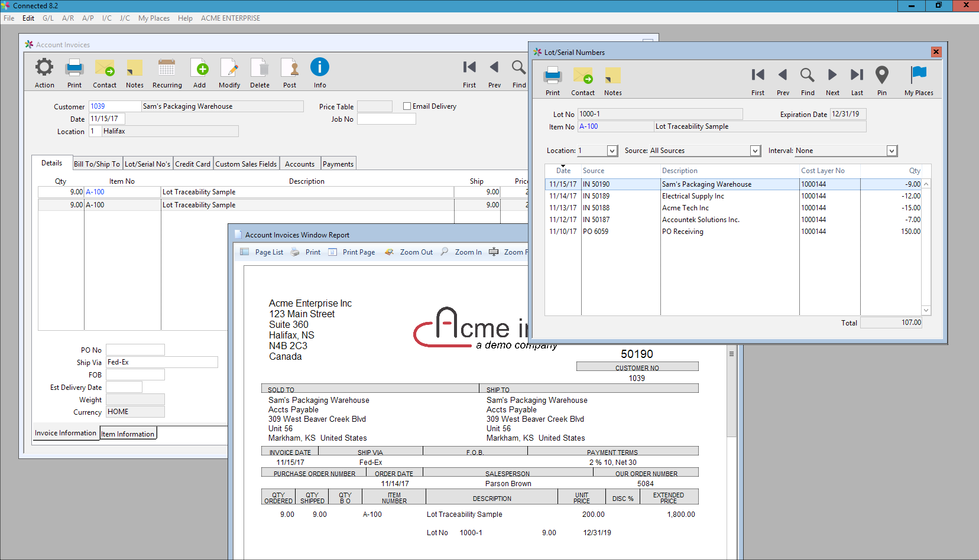Click the Action gear icon
The width and height of the screenshot is (979, 560).
[x=44, y=68]
